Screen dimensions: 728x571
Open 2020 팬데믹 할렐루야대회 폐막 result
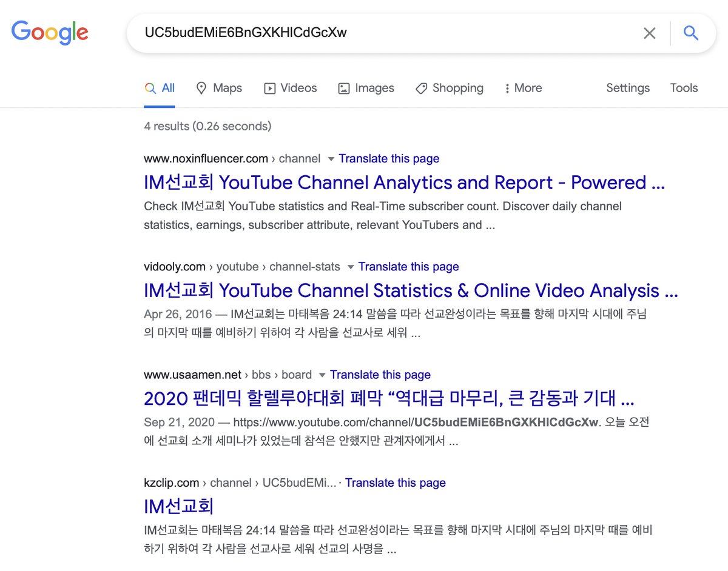[389, 398]
